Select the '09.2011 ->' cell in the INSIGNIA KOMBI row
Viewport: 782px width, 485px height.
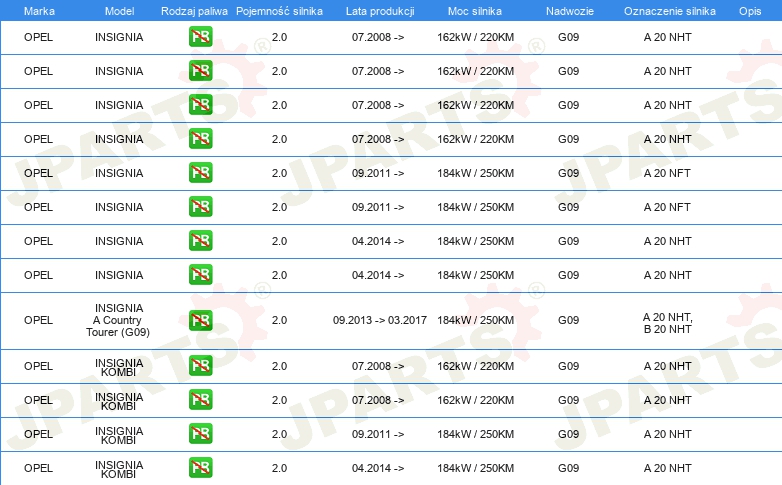tap(378, 434)
